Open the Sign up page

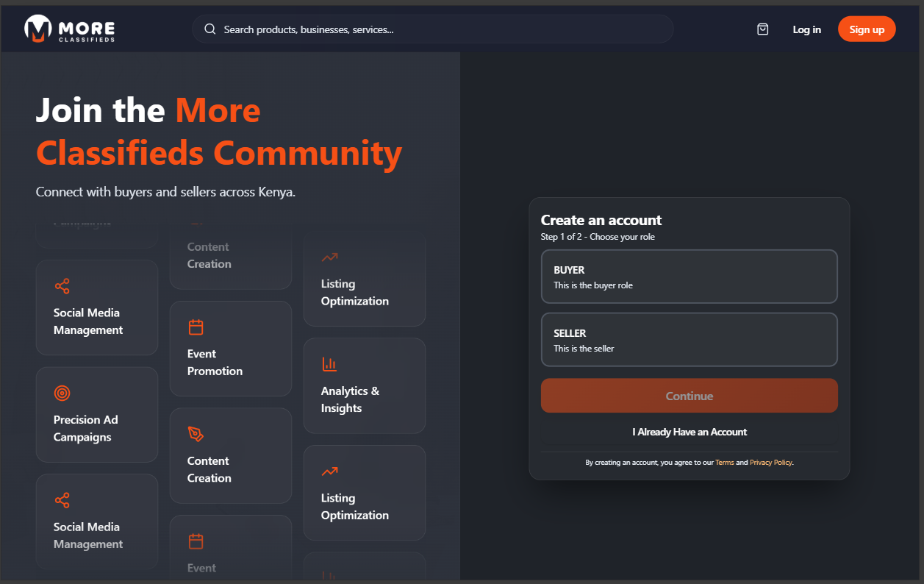click(x=866, y=29)
